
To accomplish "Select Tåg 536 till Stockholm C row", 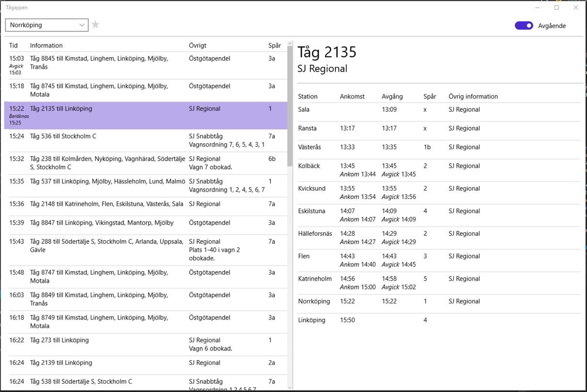I will [145, 141].
